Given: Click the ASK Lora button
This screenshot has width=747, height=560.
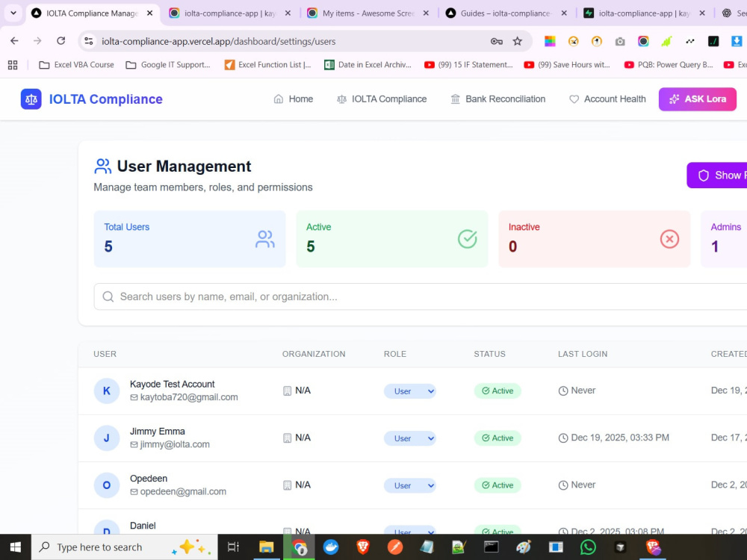Looking at the screenshot, I should pos(698,99).
